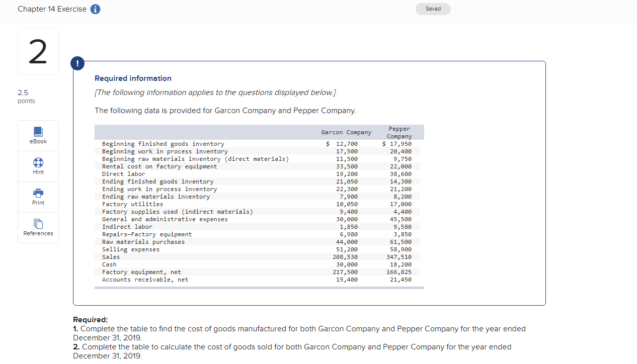Select the Indirect labor row label
Viewport: 637px width, 364px height.
[x=127, y=227]
